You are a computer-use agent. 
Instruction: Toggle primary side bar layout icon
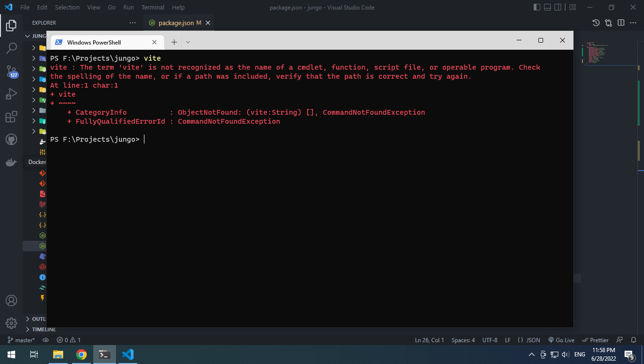click(537, 7)
